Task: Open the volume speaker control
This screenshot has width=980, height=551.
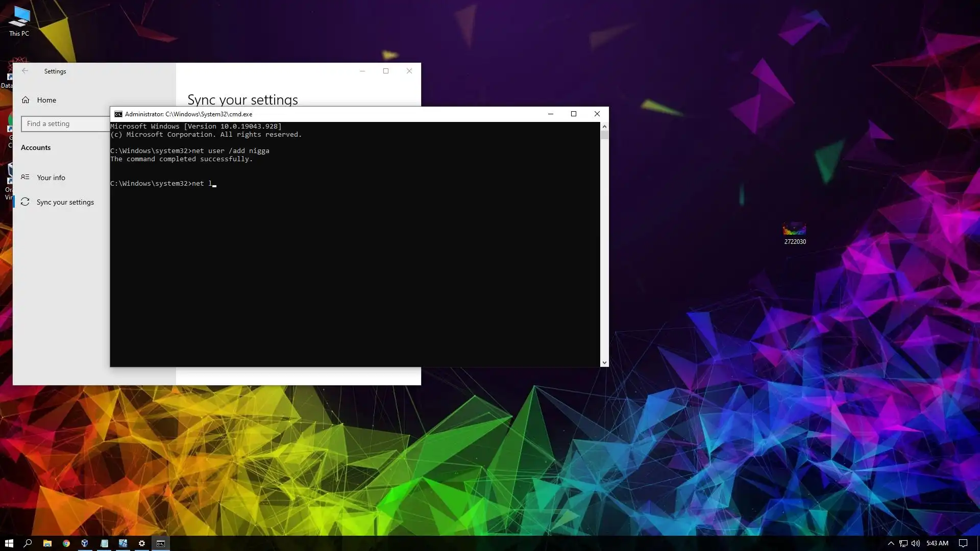Action: click(x=916, y=543)
